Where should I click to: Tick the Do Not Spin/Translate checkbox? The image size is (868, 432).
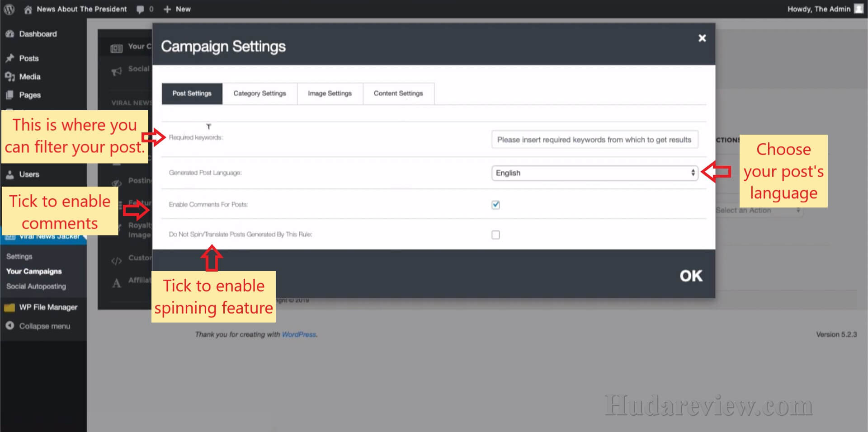tap(495, 235)
